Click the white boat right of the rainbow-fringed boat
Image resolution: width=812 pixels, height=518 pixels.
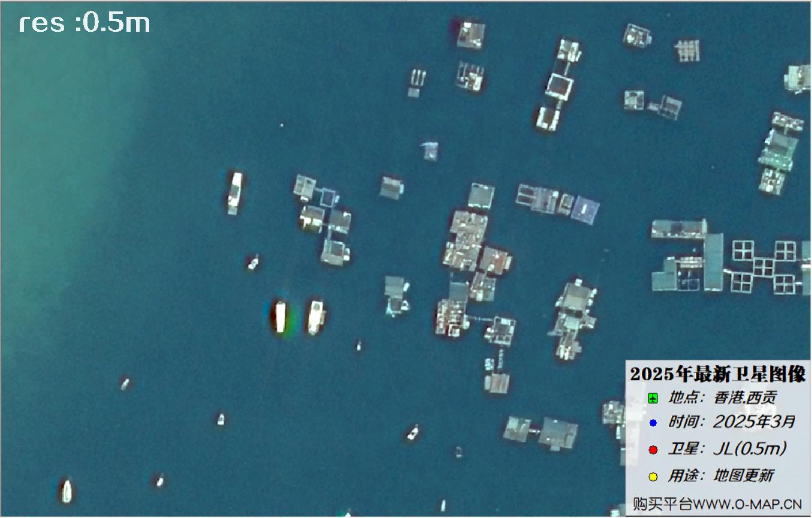point(315,317)
